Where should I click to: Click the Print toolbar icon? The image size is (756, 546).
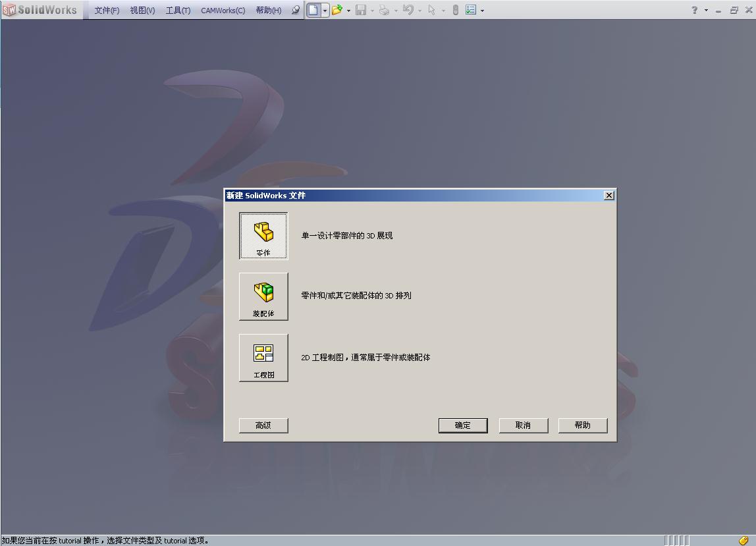385,10
